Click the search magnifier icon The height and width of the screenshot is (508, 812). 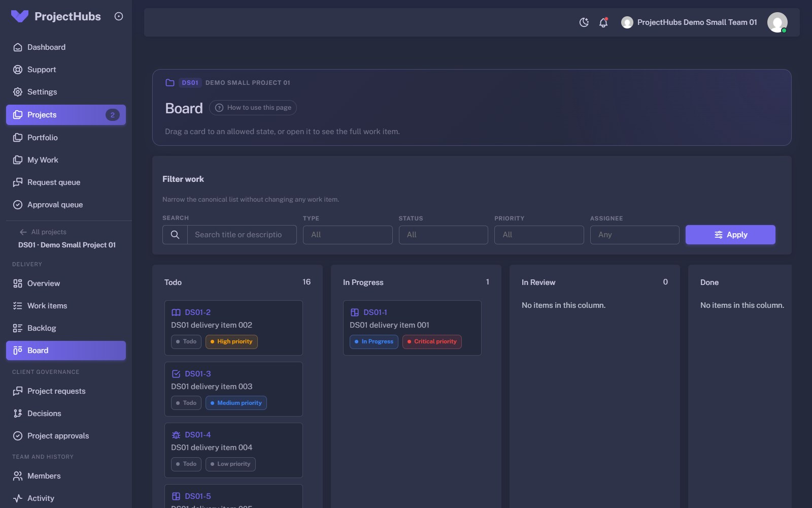tap(175, 235)
